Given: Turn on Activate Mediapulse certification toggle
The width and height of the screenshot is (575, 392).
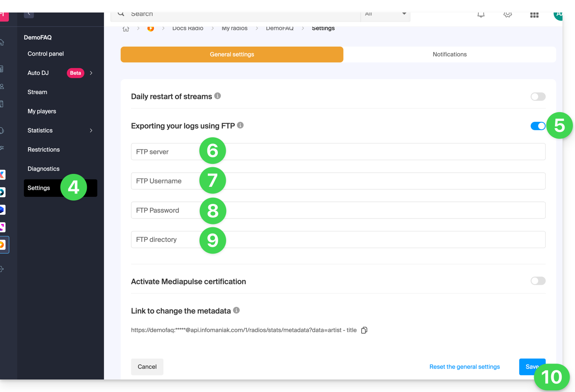Looking at the screenshot, I should pos(537,281).
